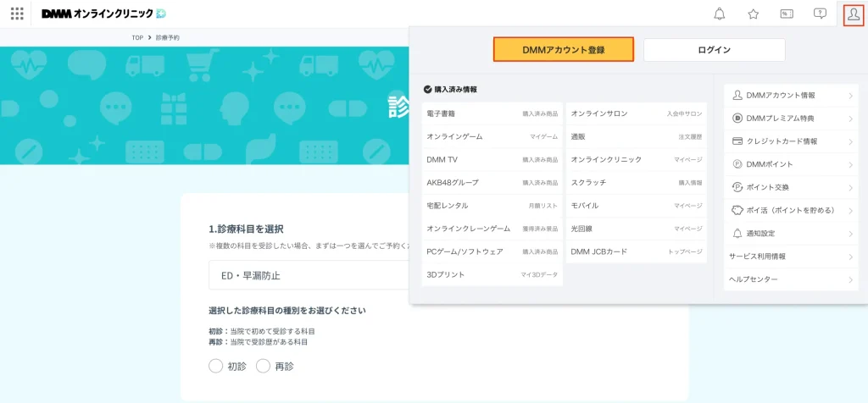The width and height of the screenshot is (868, 403).
Task: Click the DMM オンラインクリニック logo
Action: pyautogui.click(x=103, y=14)
